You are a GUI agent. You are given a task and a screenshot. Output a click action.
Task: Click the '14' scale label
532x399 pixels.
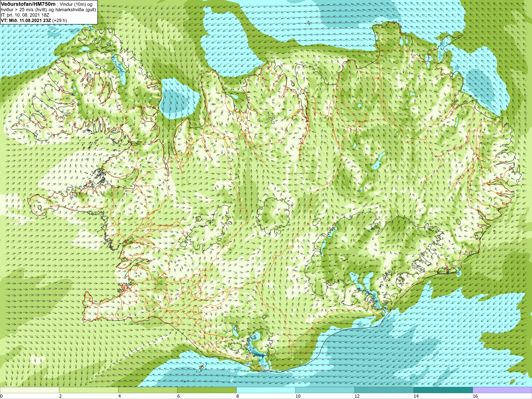(x=416, y=396)
